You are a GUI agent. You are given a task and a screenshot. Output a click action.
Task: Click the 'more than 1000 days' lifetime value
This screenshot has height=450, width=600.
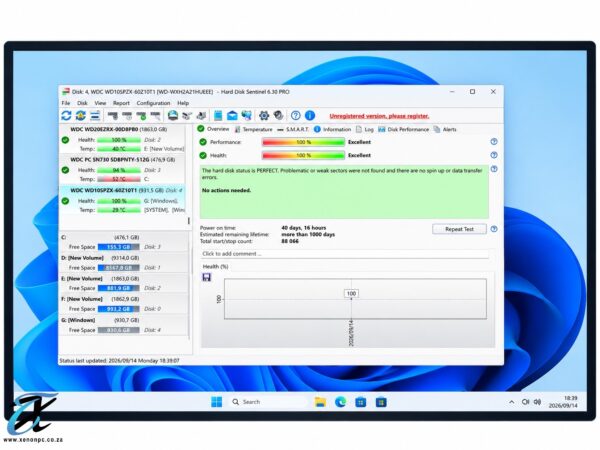(308, 234)
